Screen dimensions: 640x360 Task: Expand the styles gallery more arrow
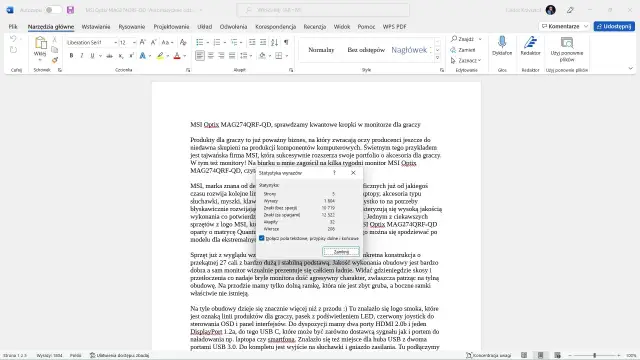438,58
